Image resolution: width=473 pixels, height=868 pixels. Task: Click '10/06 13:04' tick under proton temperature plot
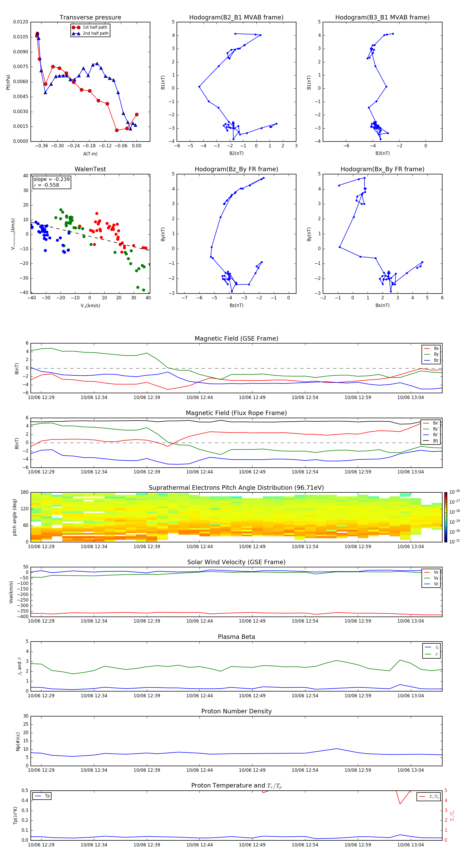click(410, 845)
